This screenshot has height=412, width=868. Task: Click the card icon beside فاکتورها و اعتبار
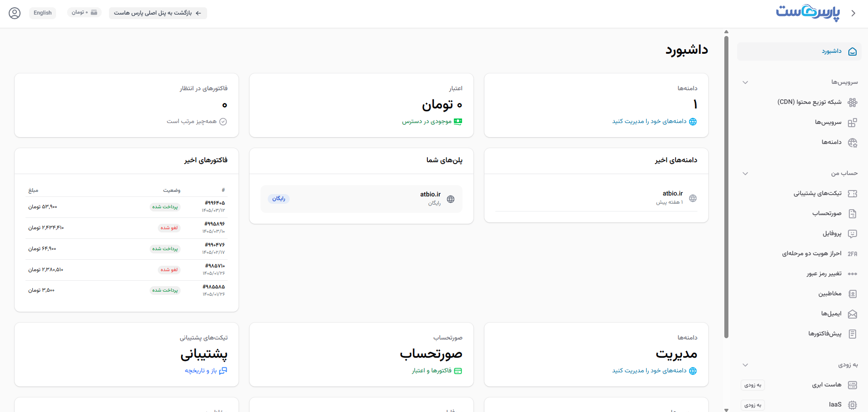click(458, 371)
